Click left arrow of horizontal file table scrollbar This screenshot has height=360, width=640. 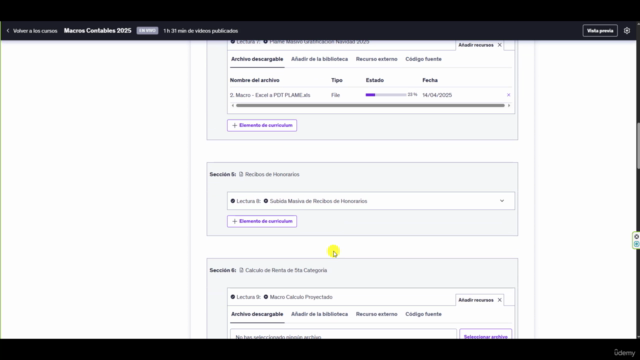coord(233,105)
